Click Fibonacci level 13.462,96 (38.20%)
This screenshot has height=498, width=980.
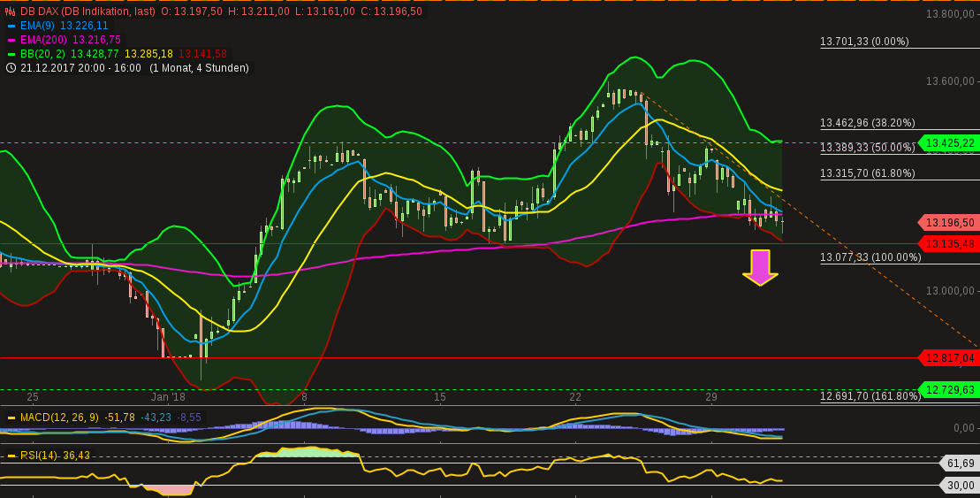pos(868,123)
